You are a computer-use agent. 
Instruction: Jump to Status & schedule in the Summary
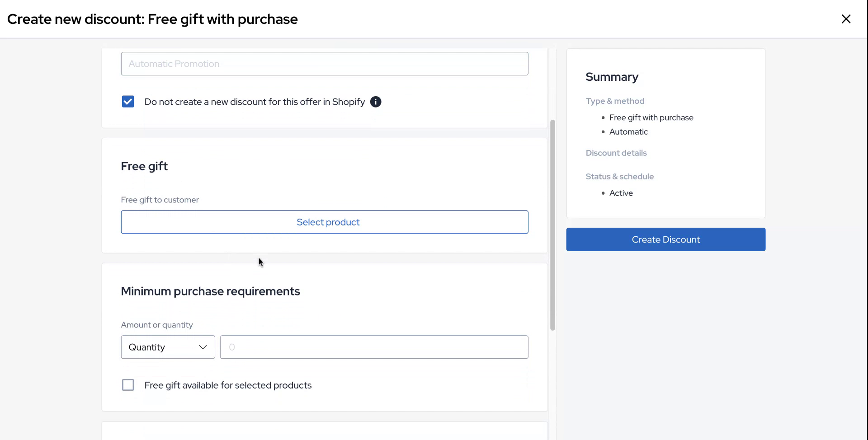[619, 176]
